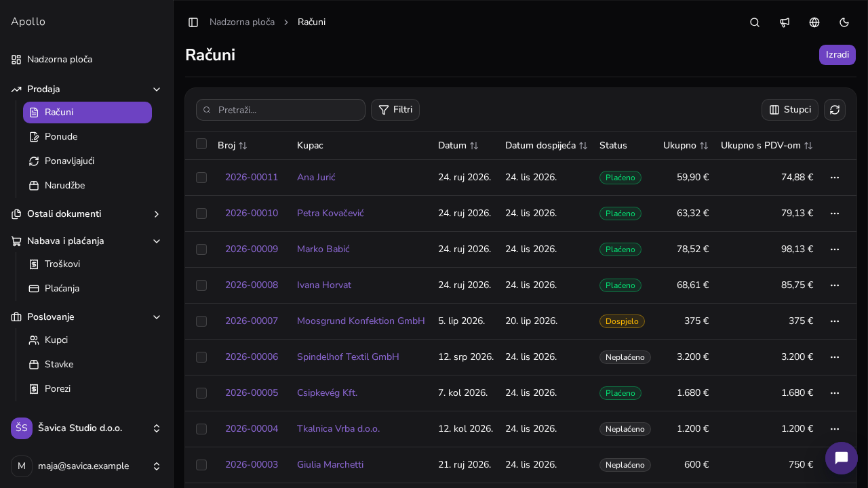The height and width of the screenshot is (488, 868).
Task: Collapse the Prodaja section
Action: 87,89
